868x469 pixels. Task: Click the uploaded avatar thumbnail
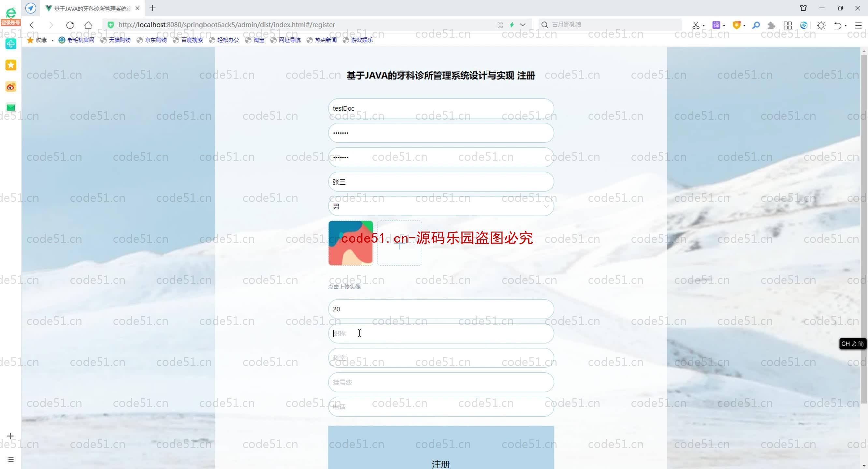[x=351, y=243]
